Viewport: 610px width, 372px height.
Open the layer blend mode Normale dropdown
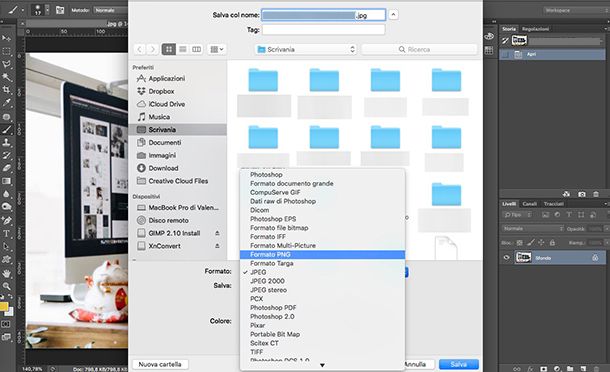pyautogui.click(x=533, y=229)
